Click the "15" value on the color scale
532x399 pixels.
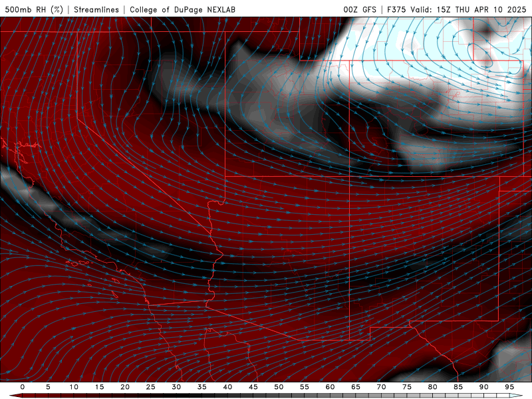pos(99,387)
